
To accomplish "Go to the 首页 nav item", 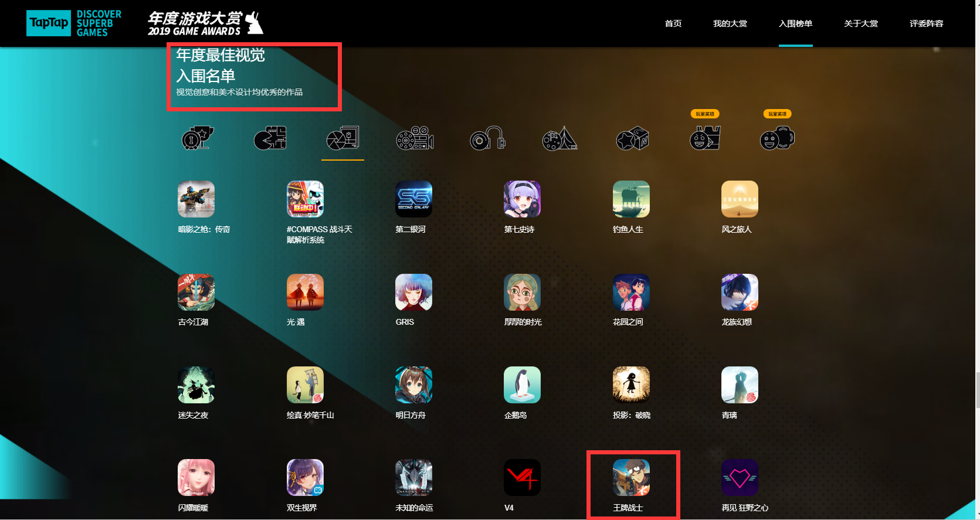I will click(x=673, y=23).
